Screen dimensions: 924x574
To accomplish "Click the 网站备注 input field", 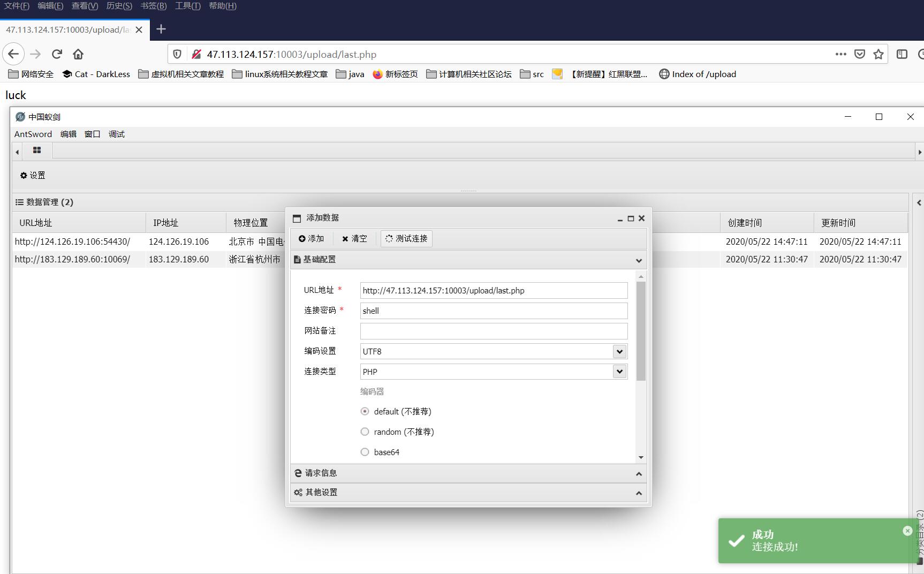I will pos(494,331).
